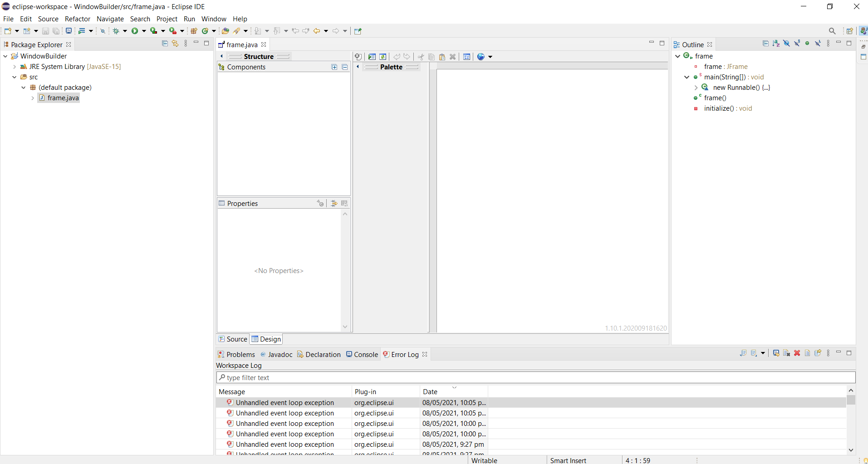Select the 9:27 pm Unhandled event loop exception
The width and height of the screenshot is (868, 464).
531,444
